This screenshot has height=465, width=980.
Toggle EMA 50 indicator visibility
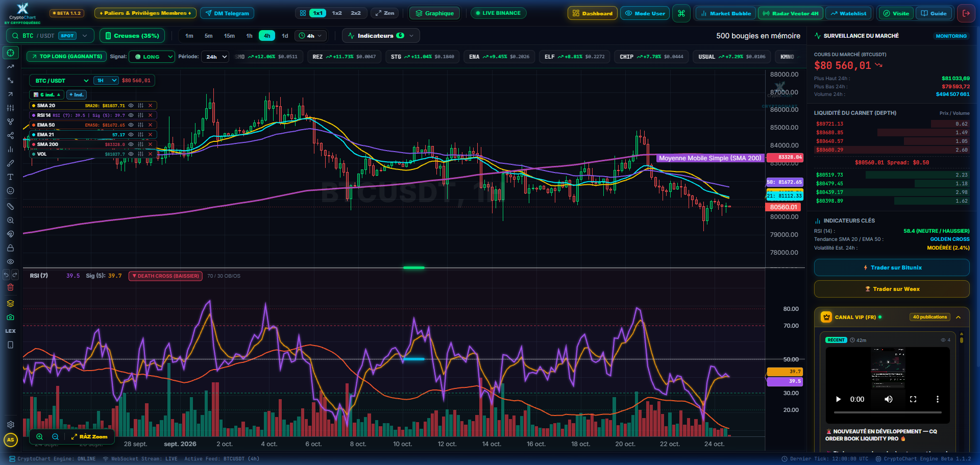click(x=131, y=125)
